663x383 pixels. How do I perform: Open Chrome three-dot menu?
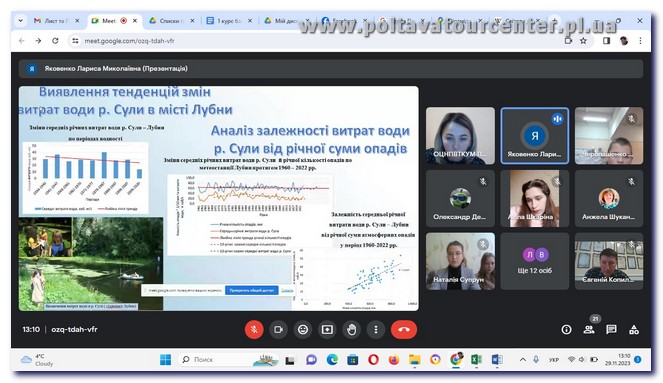[x=640, y=41]
